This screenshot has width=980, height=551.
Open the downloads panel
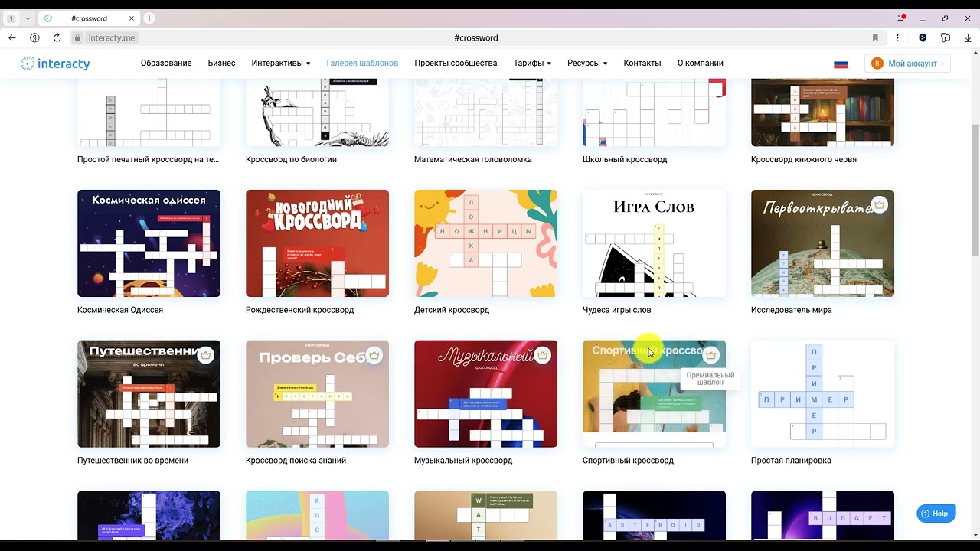pos(968,37)
